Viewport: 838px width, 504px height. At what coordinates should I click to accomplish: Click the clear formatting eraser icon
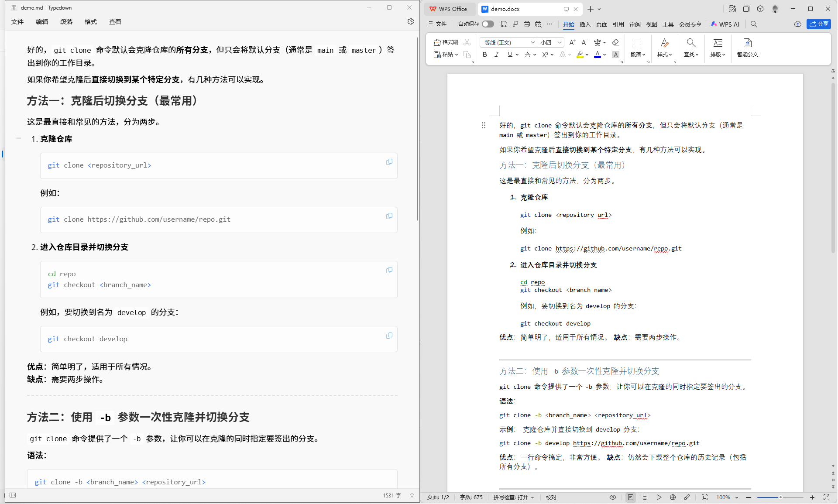[x=615, y=42]
